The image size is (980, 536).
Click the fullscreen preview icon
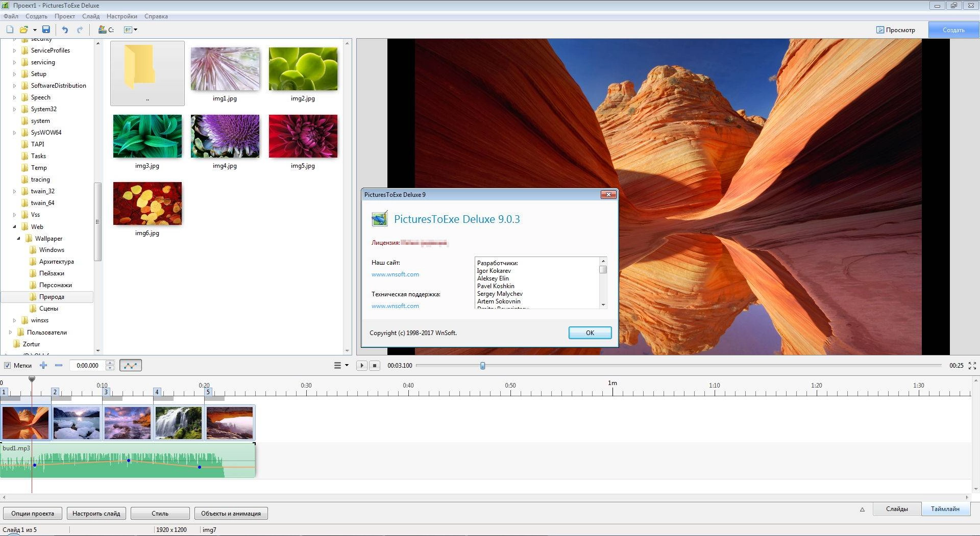coord(972,365)
